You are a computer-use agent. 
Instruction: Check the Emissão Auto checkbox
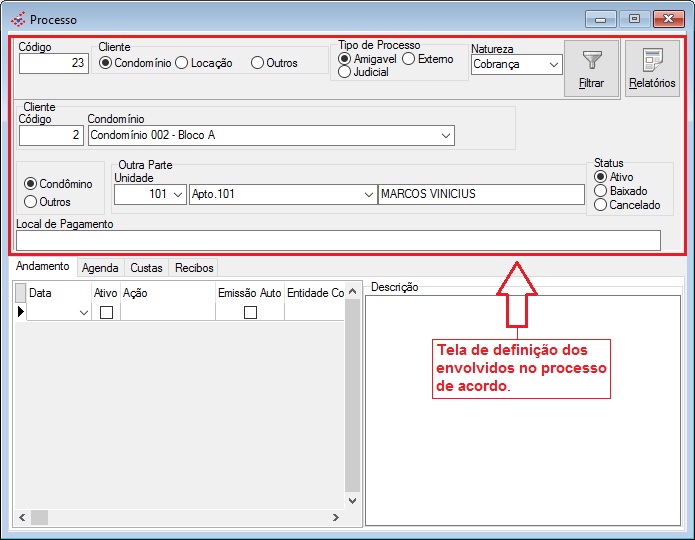pos(250,312)
